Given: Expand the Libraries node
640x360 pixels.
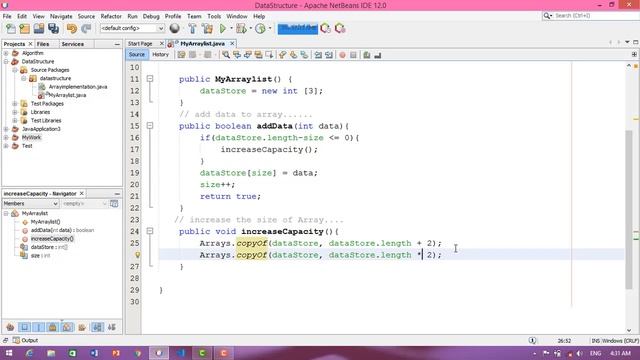Looking at the screenshot, I should [15, 112].
